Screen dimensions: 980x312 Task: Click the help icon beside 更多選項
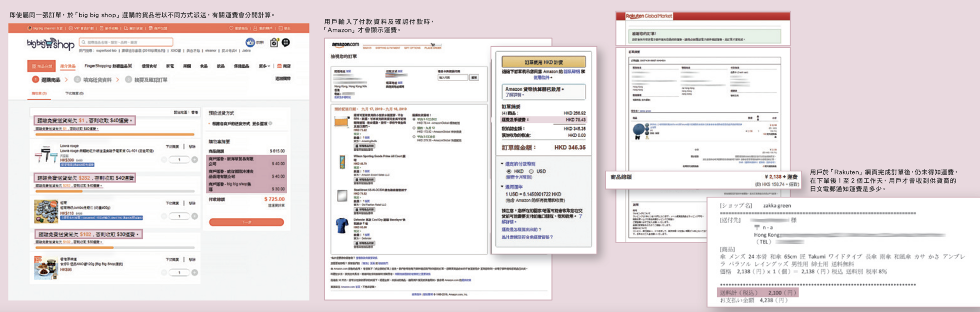point(270,124)
